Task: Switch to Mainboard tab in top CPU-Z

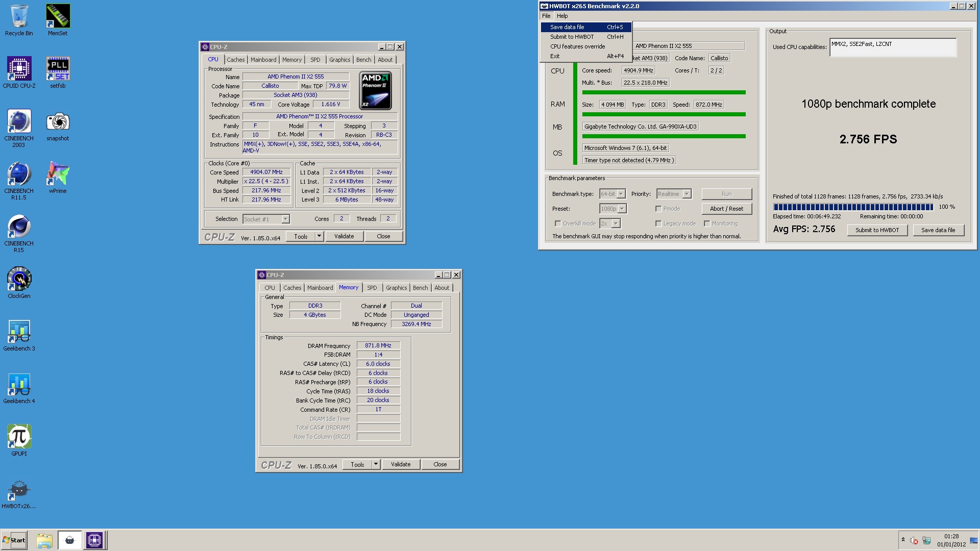Action: (x=263, y=60)
